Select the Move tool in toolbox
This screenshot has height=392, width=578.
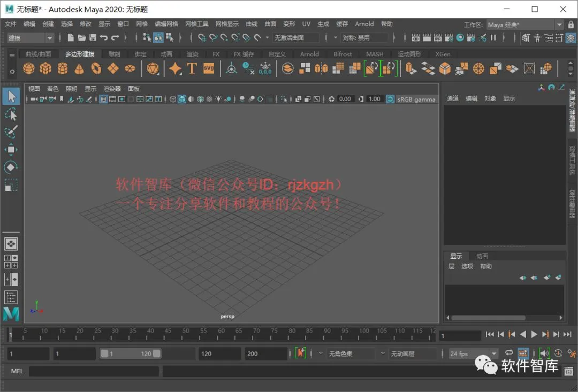[x=11, y=150]
